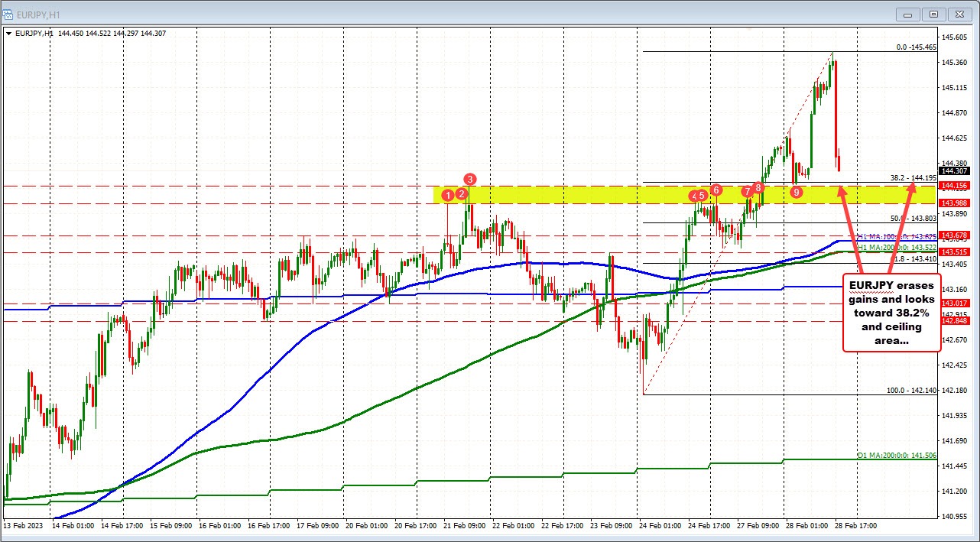Select the paired markers 1 and 2
The width and height of the screenshot is (980, 542).
pyautogui.click(x=455, y=195)
